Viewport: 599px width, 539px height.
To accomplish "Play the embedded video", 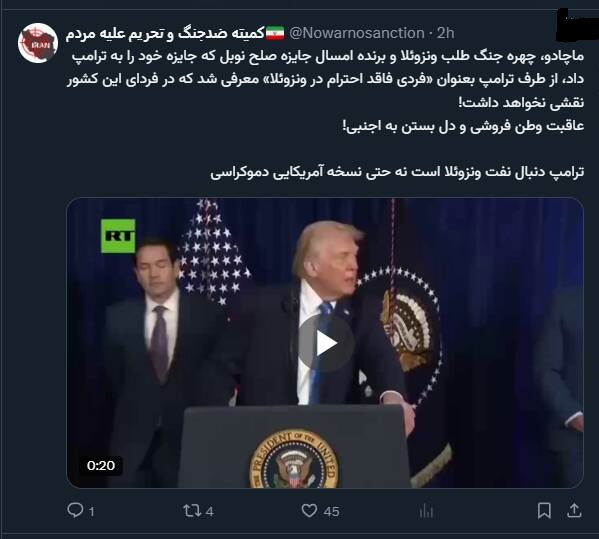I will (325, 343).
